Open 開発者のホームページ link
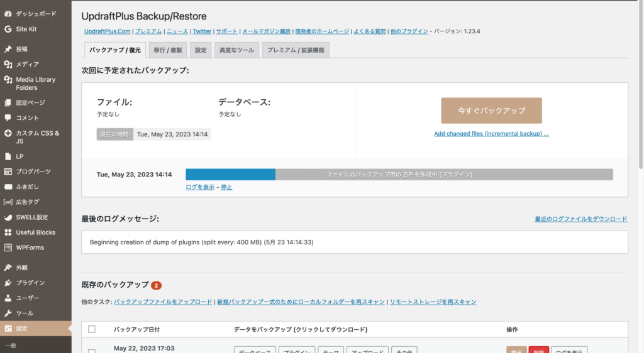Screen dimensions: 644x353 pyautogui.click(x=322, y=31)
